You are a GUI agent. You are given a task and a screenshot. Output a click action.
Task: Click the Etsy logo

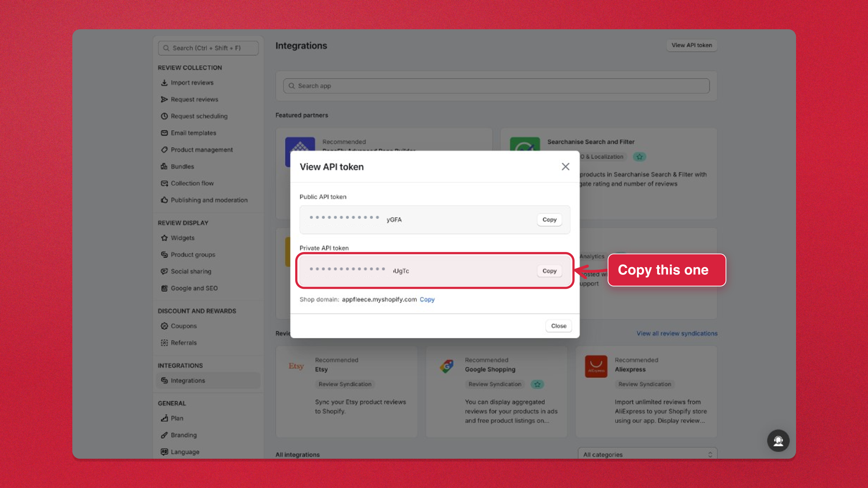(x=296, y=366)
